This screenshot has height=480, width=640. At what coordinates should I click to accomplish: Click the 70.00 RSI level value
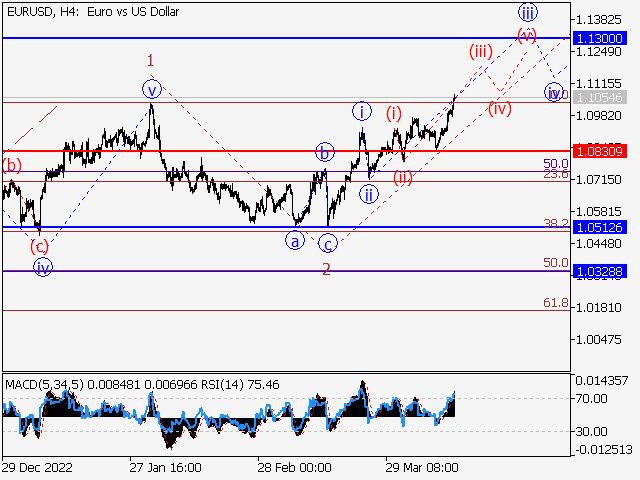click(x=591, y=398)
